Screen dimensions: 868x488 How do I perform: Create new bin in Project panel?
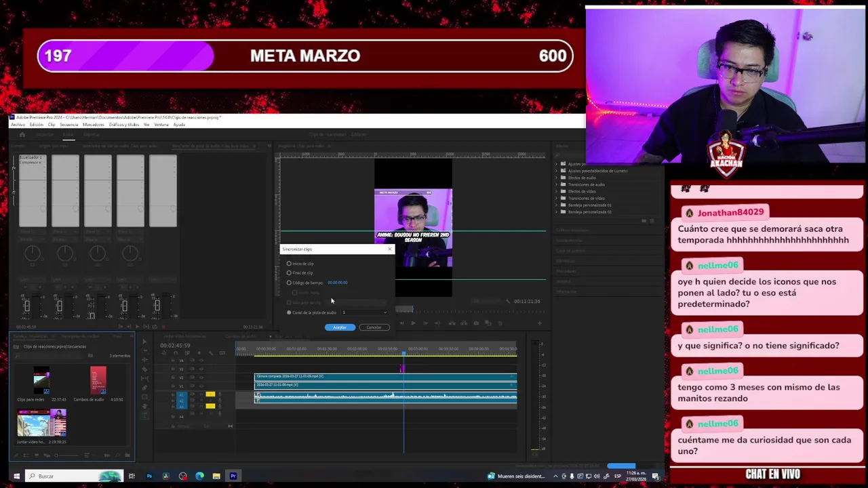click(127, 455)
